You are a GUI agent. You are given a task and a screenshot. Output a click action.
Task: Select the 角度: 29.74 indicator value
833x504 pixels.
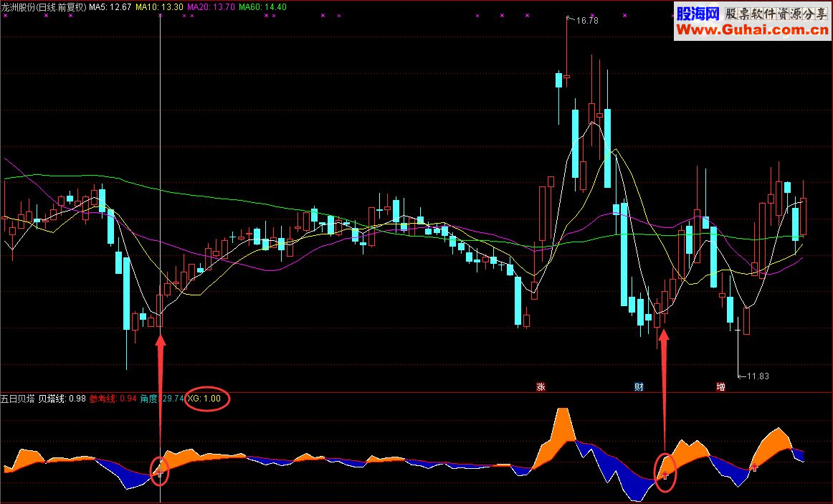162,399
